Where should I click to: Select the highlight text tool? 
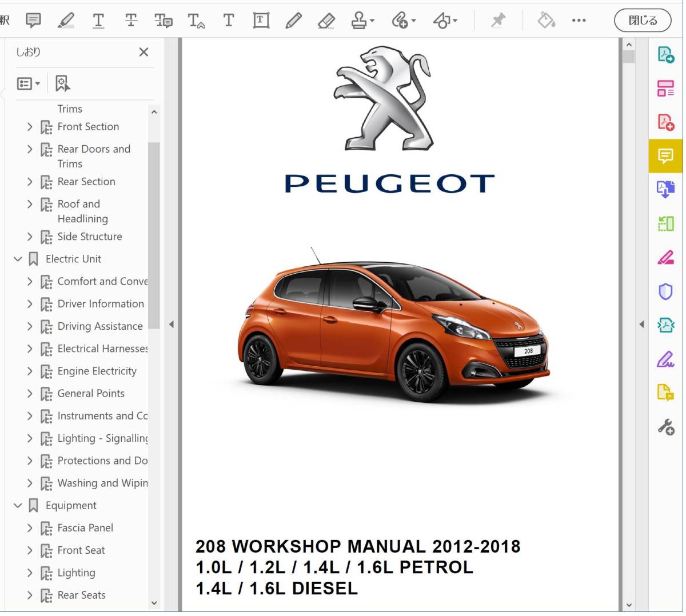click(66, 21)
